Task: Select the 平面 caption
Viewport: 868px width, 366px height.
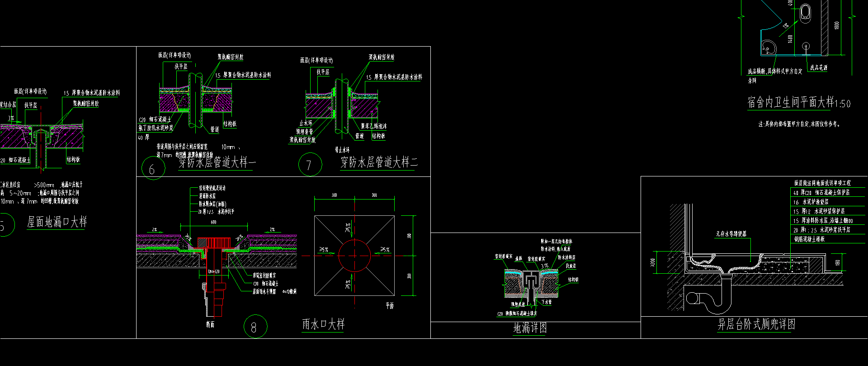Action: (x=390, y=306)
